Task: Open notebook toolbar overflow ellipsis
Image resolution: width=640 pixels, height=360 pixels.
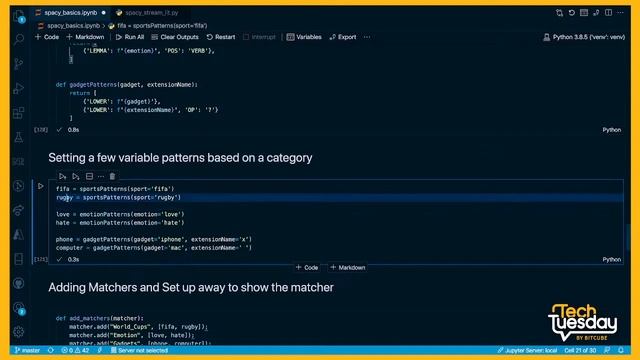Action: [x=367, y=37]
